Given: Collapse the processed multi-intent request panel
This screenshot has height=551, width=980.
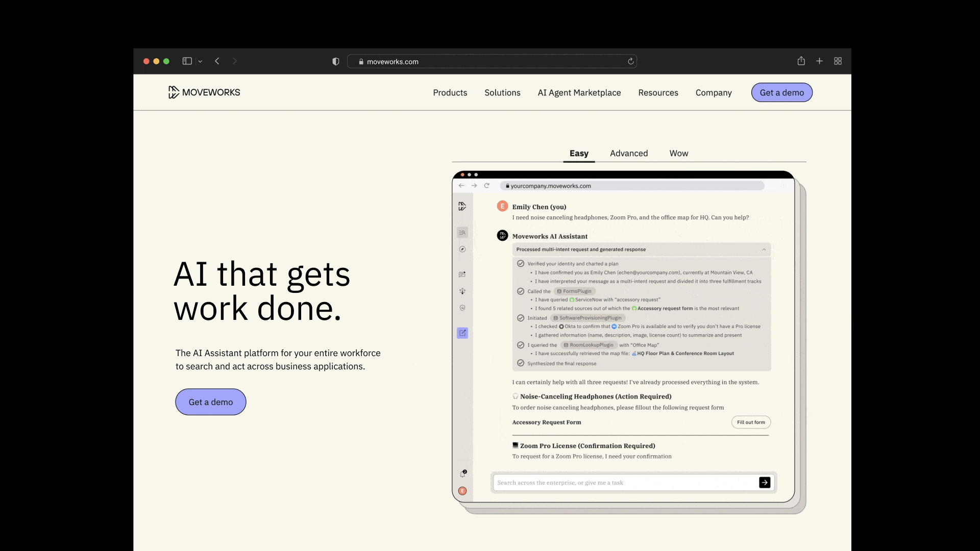Looking at the screenshot, I should [x=764, y=249].
